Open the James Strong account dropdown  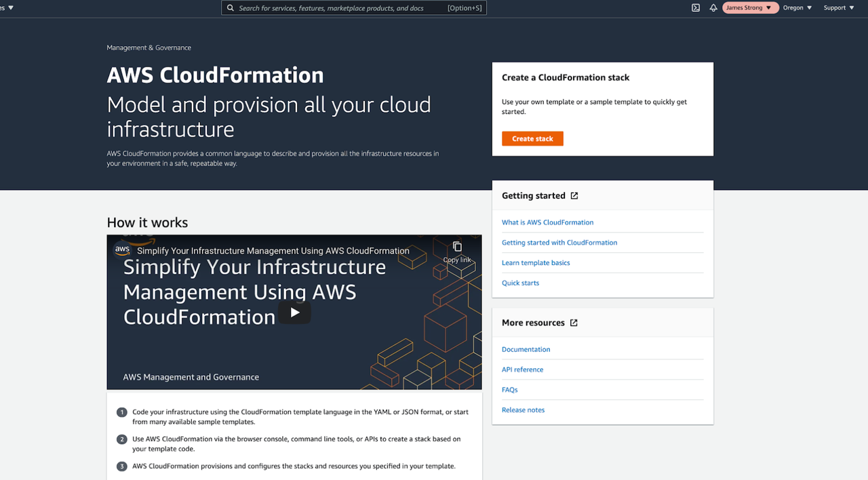pos(750,7)
